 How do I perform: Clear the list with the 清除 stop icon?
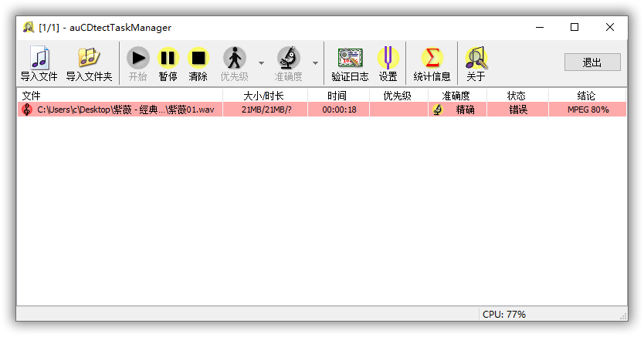[x=198, y=58]
